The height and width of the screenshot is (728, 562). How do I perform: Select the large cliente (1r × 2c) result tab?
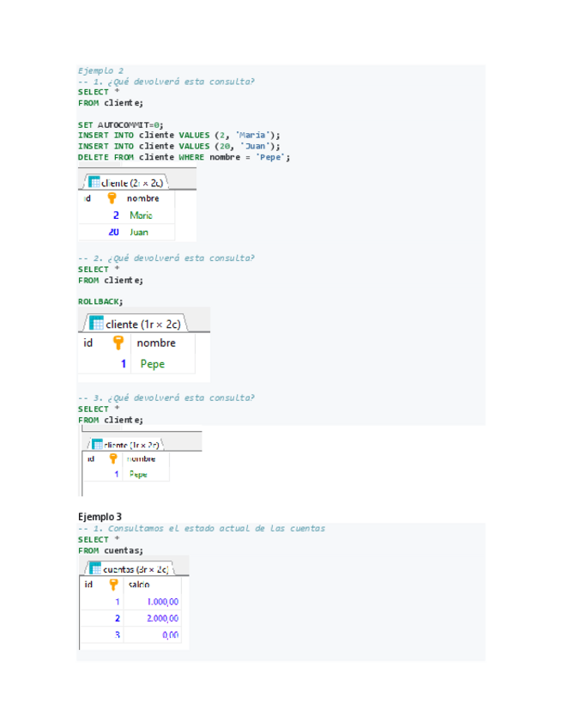[136, 323]
